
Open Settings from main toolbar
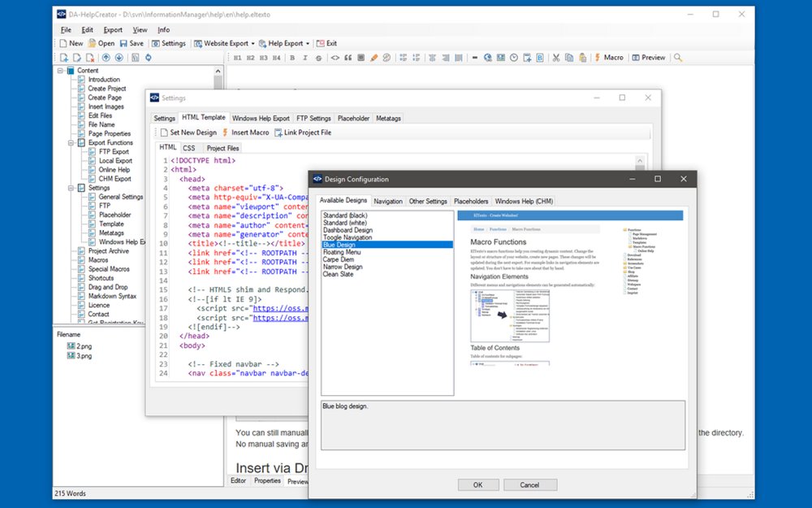click(168, 44)
